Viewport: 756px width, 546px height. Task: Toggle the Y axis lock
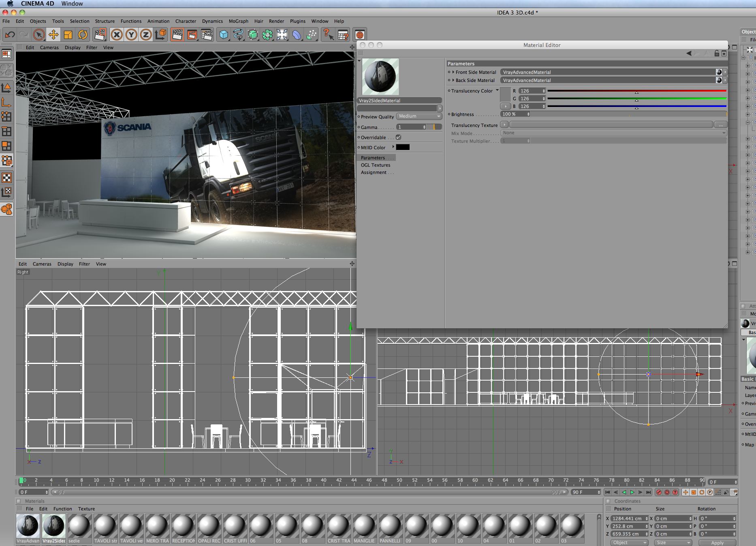(131, 35)
